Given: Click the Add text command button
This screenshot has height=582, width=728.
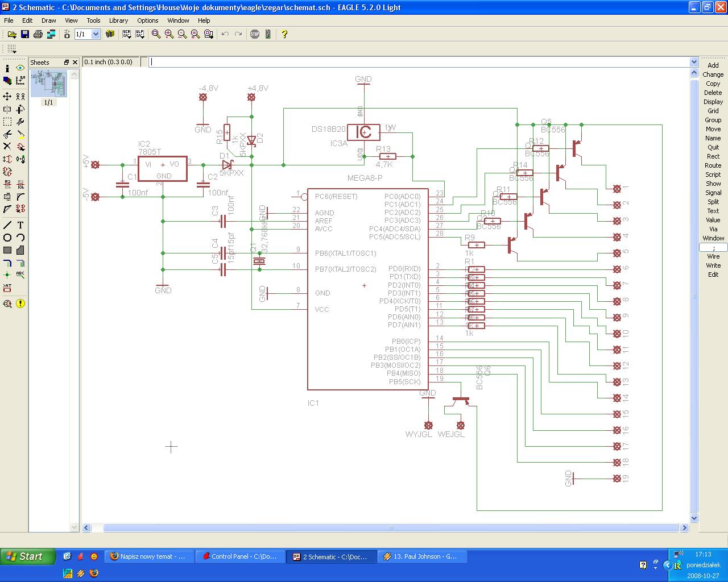Looking at the screenshot, I should point(713,65).
